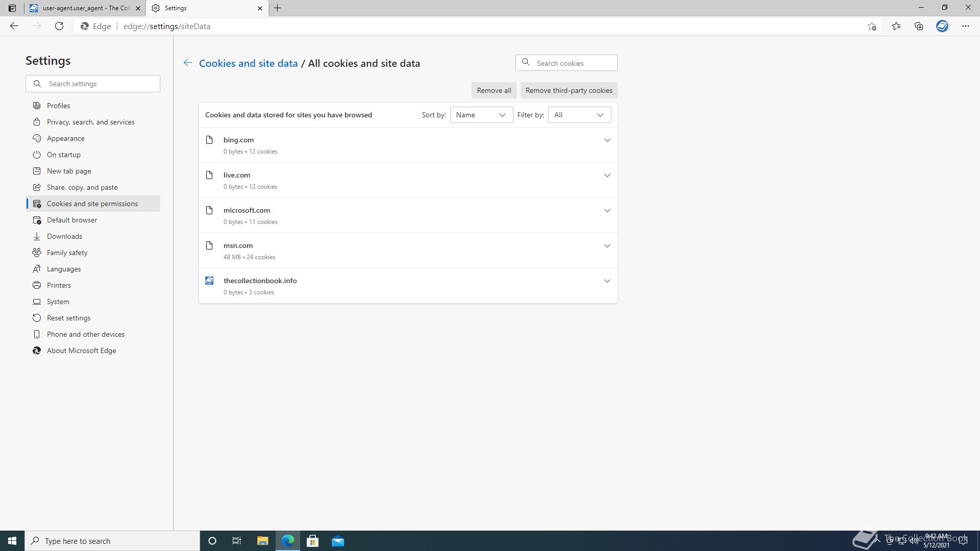The image size is (980, 551).
Task: Open New tab page settings
Action: [x=93, y=171]
